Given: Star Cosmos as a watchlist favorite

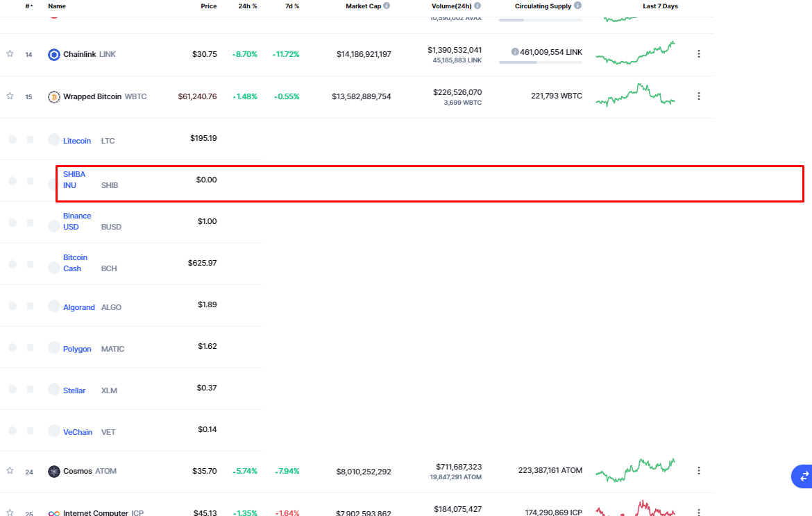Looking at the screenshot, I should 10,470.
